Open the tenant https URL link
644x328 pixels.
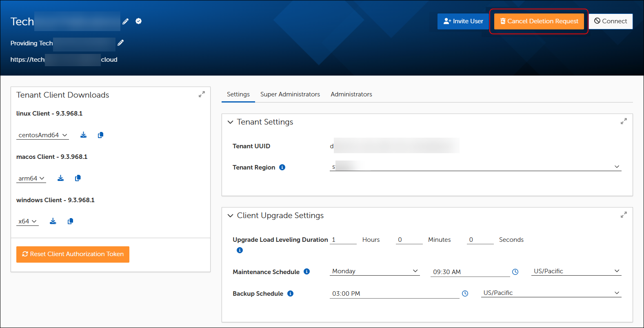[x=64, y=60]
